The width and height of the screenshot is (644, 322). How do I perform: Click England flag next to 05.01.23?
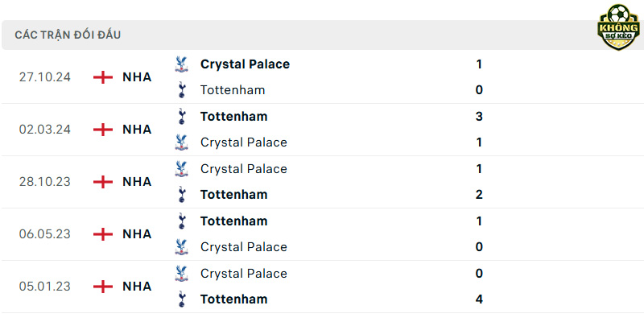tap(103, 287)
